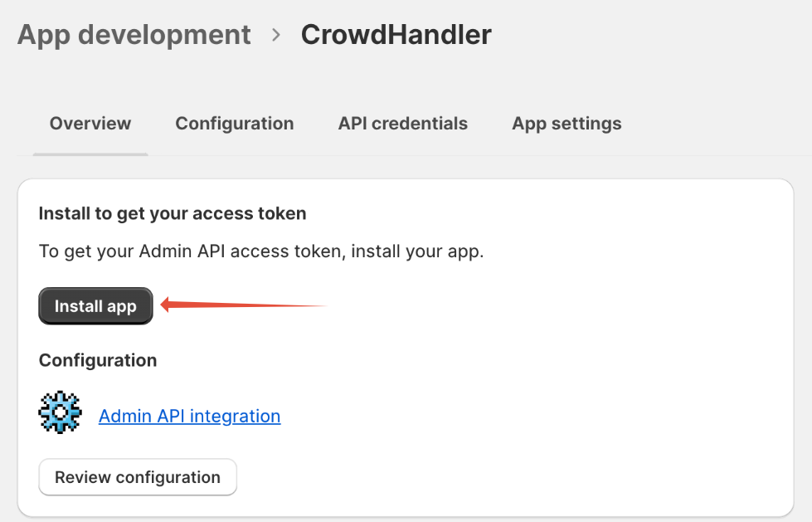Open the API credentials tab
This screenshot has width=812, height=522.
(403, 124)
